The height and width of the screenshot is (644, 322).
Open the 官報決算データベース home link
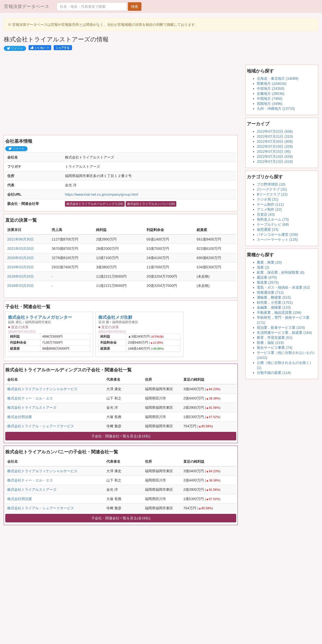pyautogui.click(x=26, y=7)
